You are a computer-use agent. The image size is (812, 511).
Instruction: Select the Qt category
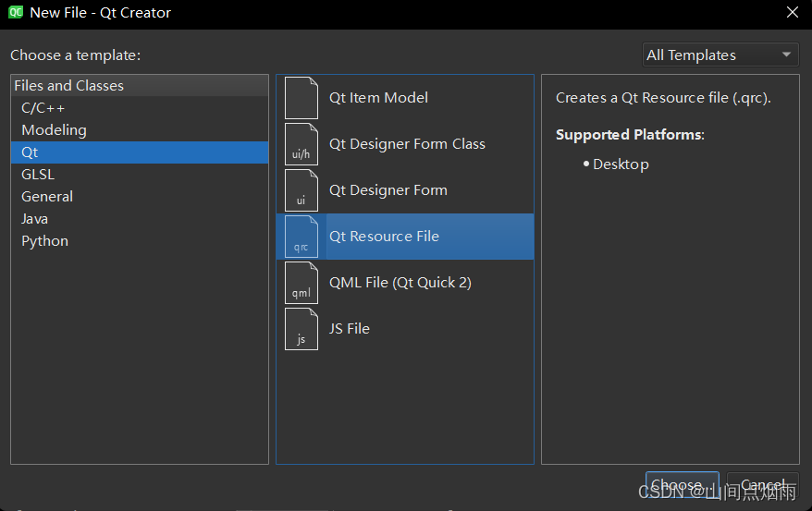pos(140,152)
